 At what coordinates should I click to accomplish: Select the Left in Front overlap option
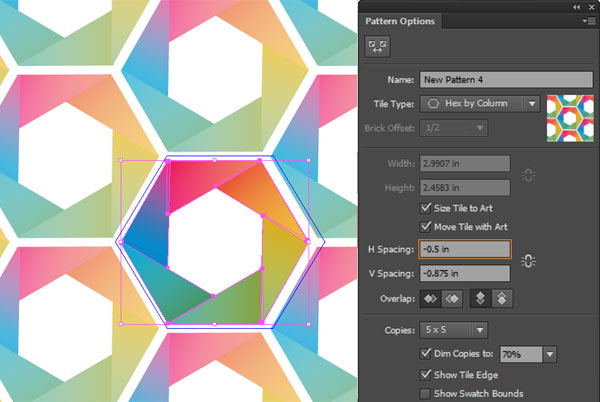pos(432,298)
